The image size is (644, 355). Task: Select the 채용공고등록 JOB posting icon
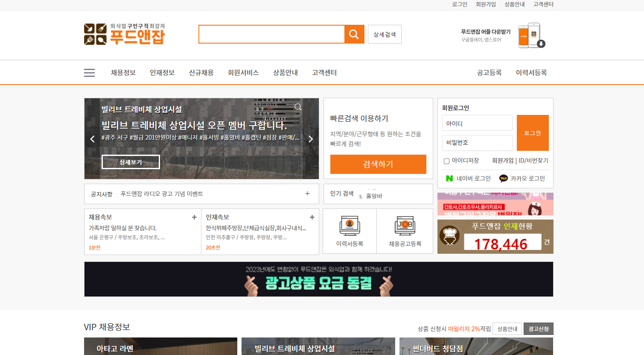405,225
